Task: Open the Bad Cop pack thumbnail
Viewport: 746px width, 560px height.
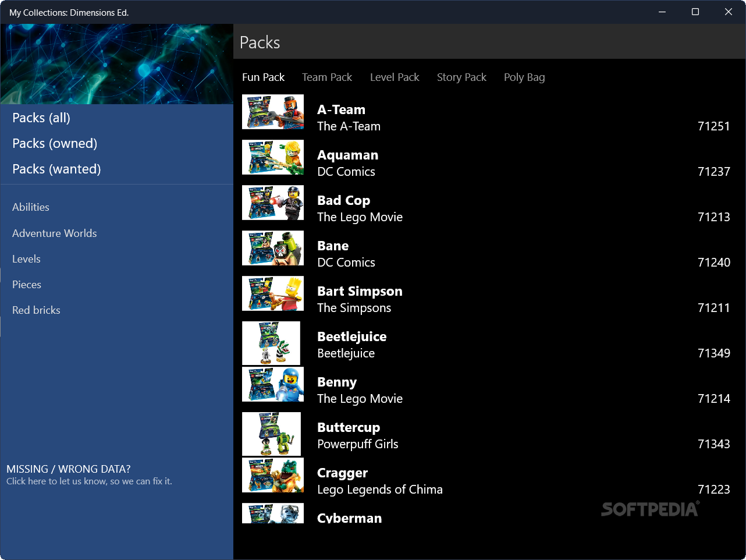Action: pos(273,203)
